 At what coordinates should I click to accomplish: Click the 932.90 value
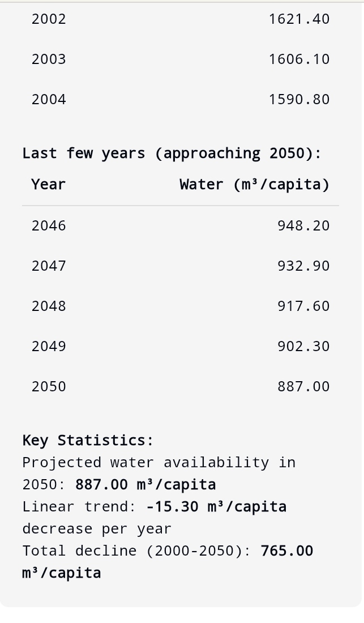click(x=303, y=266)
